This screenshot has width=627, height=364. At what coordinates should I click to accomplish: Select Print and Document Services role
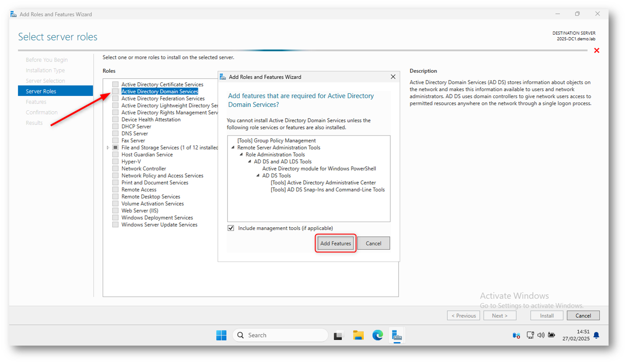click(x=155, y=183)
